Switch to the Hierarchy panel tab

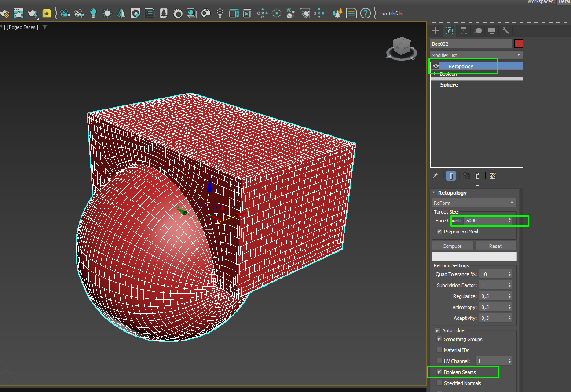tap(464, 31)
